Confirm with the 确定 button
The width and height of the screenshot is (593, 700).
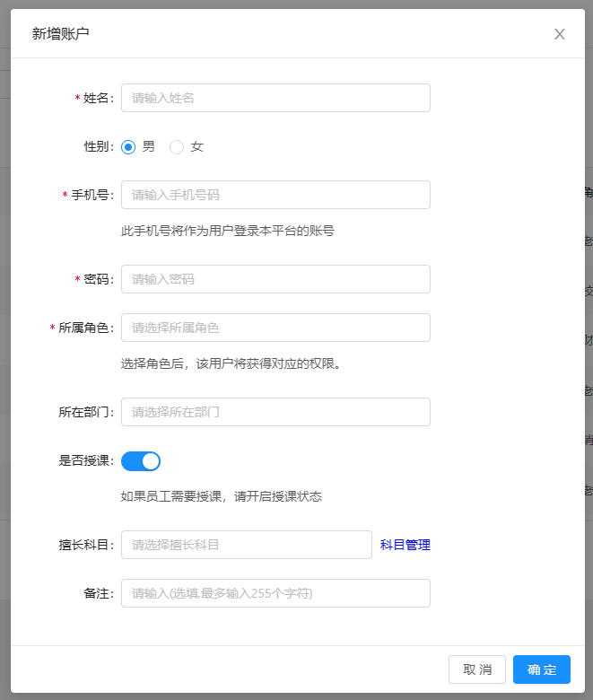[542, 669]
